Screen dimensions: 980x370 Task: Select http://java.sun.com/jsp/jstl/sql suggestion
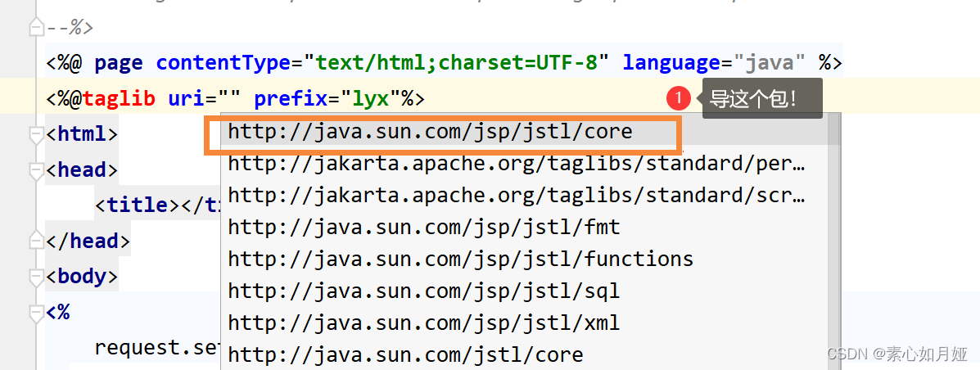pyautogui.click(x=524, y=291)
